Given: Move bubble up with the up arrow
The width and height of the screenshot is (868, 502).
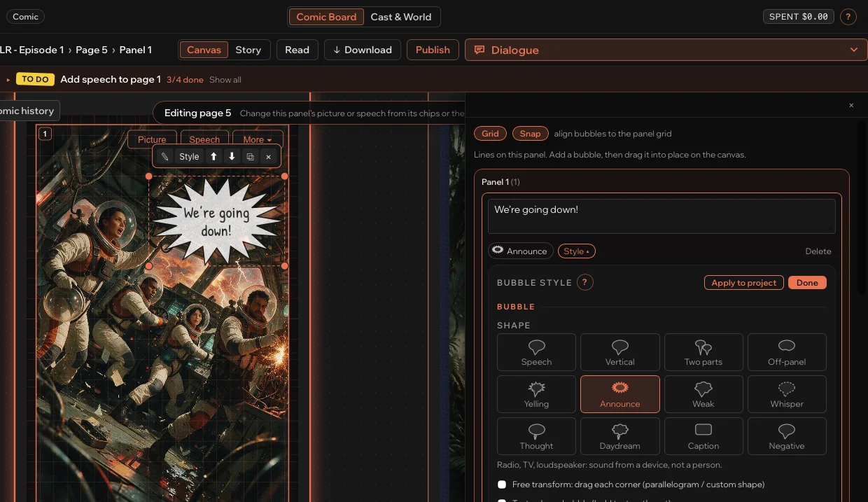Looking at the screenshot, I should (214, 157).
